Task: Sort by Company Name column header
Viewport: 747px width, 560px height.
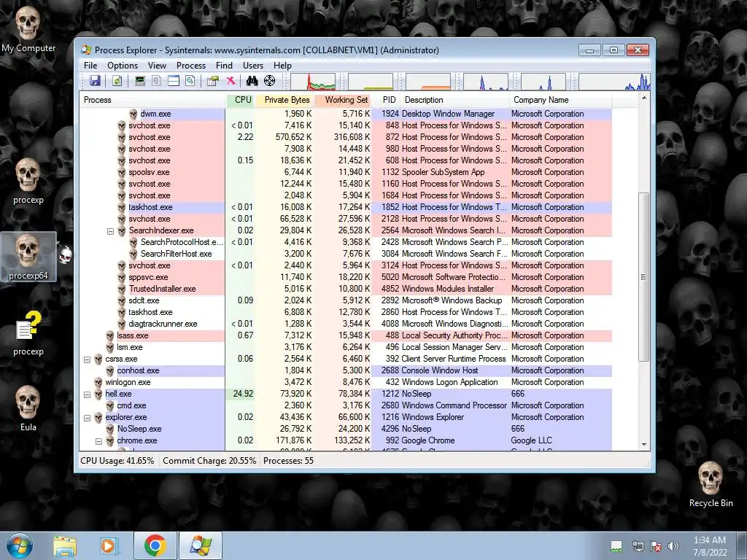Action: [561, 100]
